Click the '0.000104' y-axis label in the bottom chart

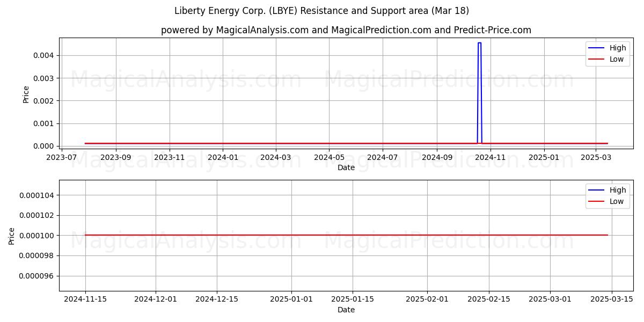point(36,195)
